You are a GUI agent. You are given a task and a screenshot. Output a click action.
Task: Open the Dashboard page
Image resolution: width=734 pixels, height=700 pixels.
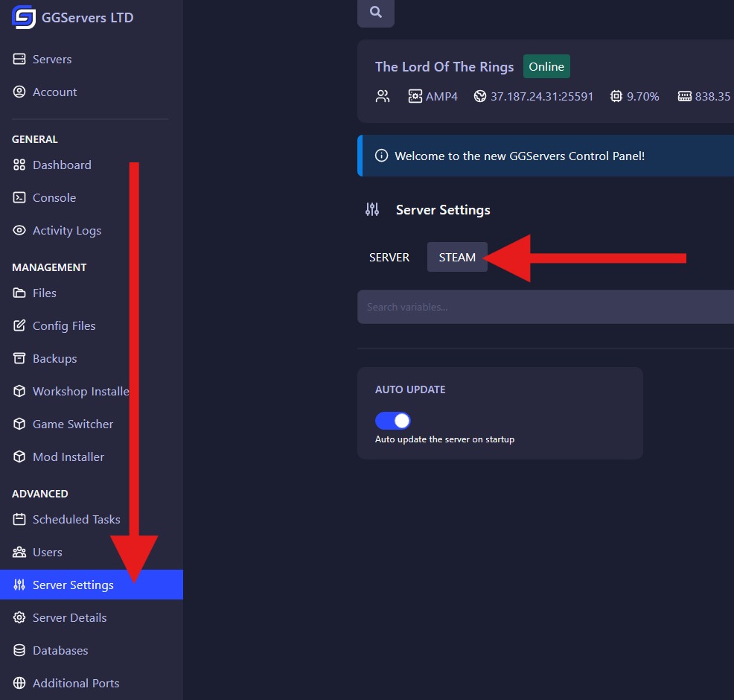62,165
